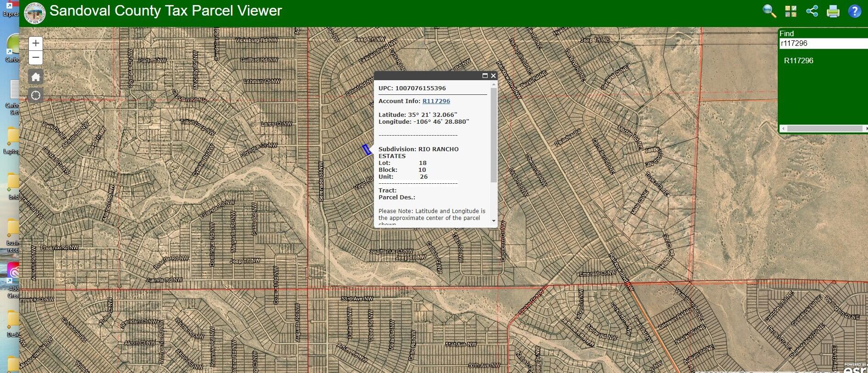Screen dimensions: 868x373
Task: Click the Find panel horizontal scrollbar
Action: click(x=824, y=129)
